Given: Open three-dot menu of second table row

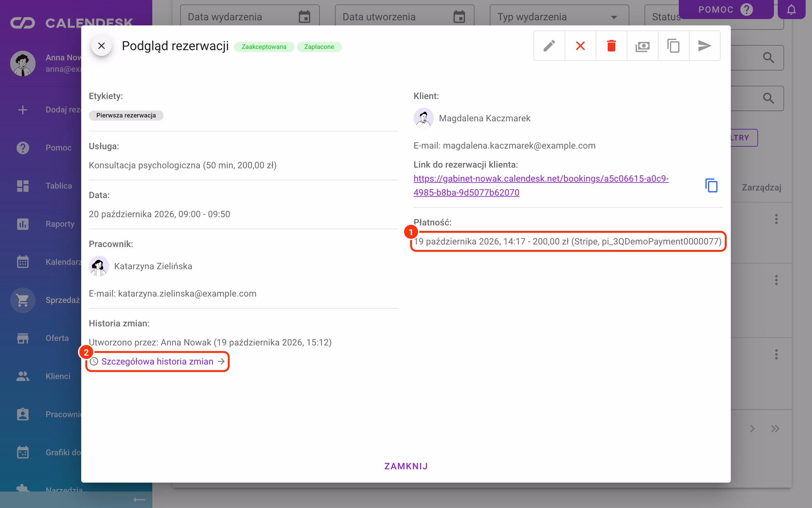Looking at the screenshot, I should tap(776, 280).
